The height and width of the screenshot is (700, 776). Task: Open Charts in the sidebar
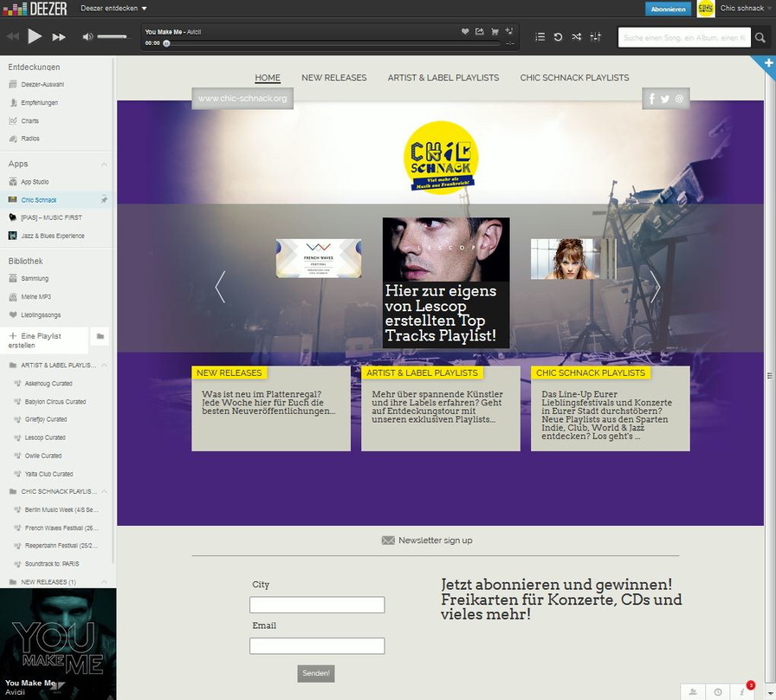(29, 120)
